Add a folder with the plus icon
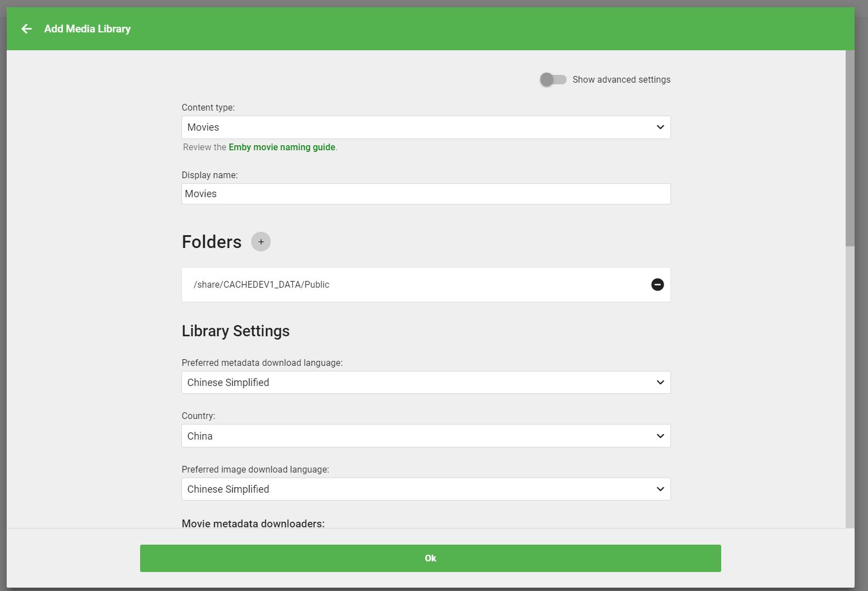Screen dimensions: 868x591 (261, 242)
